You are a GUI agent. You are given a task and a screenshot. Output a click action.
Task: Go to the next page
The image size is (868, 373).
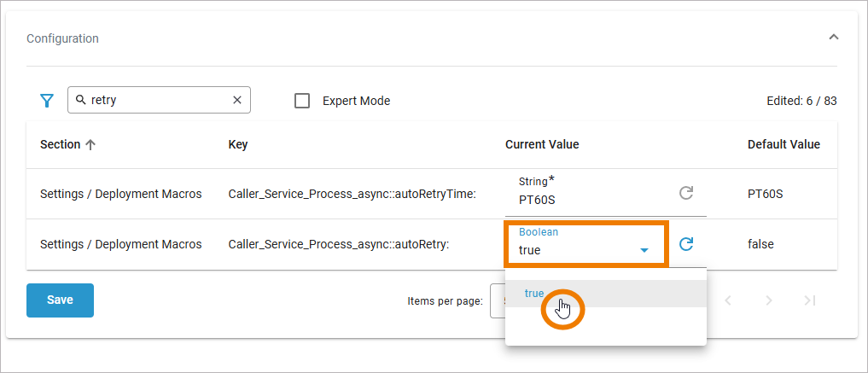coord(769,300)
